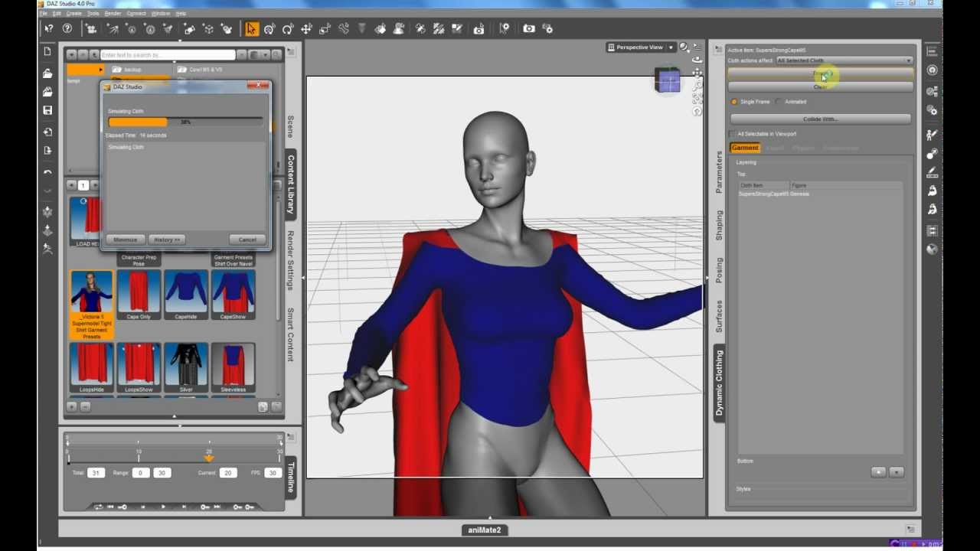980x551 pixels.
Task: Click the Cancel button in simulation dialog
Action: pos(247,240)
